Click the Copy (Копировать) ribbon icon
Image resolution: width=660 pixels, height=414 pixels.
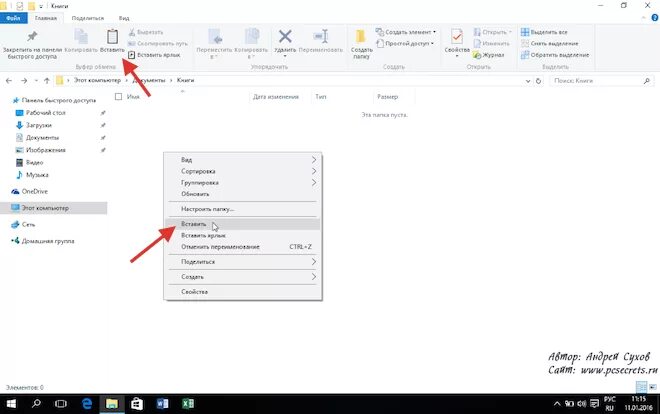pyautogui.click(x=81, y=37)
